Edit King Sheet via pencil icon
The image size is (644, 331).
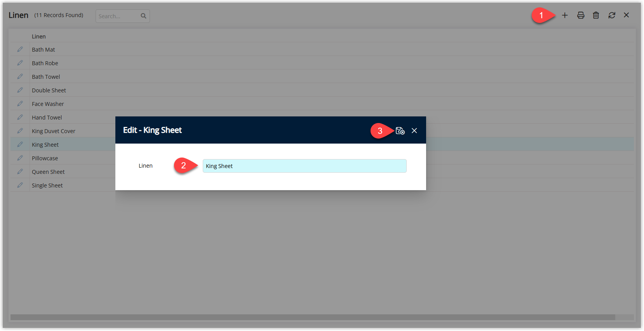[20, 144]
